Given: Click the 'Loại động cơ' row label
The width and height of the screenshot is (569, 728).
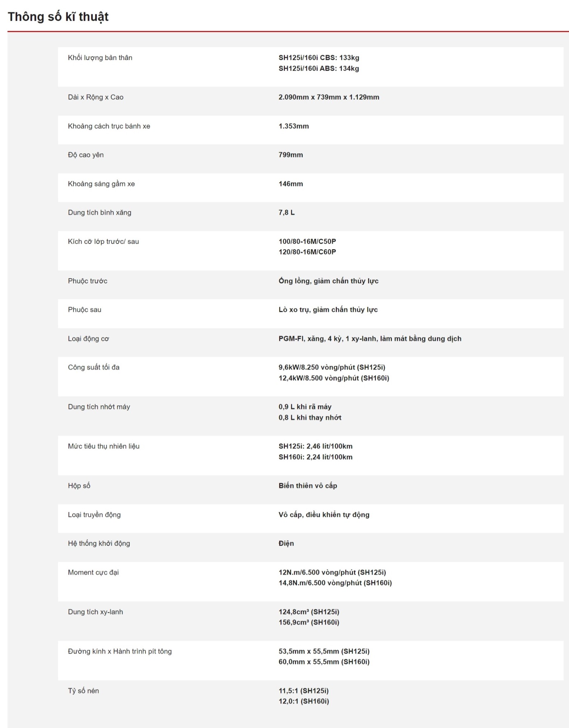Looking at the screenshot, I should (x=88, y=339).
